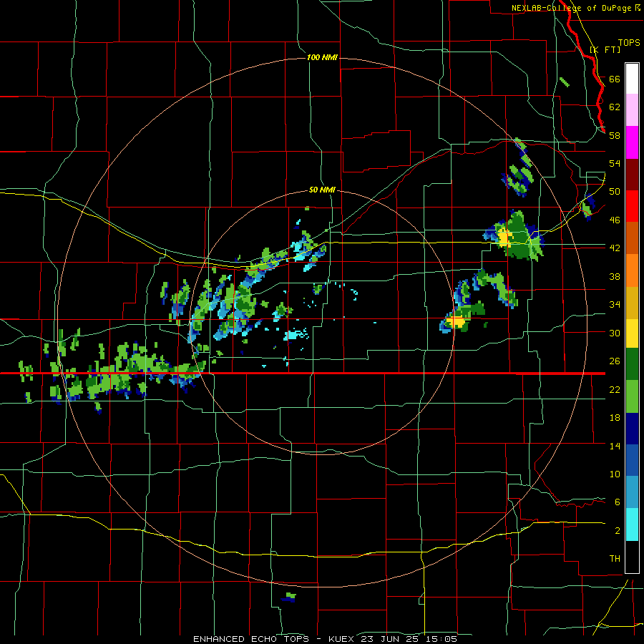The image size is (644, 644).
Task: Click the TOPS legend title
Action: click(x=629, y=42)
